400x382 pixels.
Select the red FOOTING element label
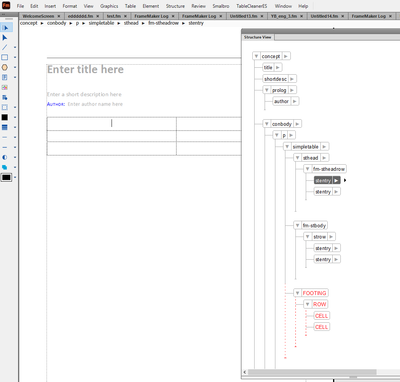pyautogui.click(x=314, y=293)
